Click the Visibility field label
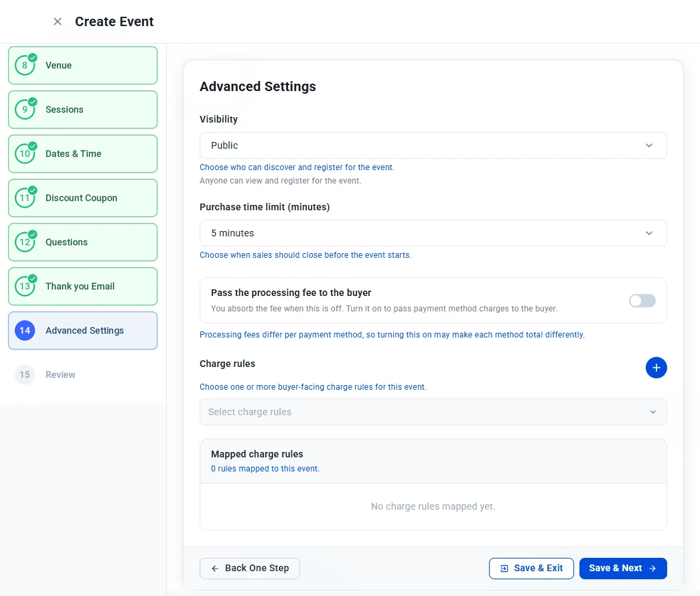The image size is (700, 596). (218, 119)
